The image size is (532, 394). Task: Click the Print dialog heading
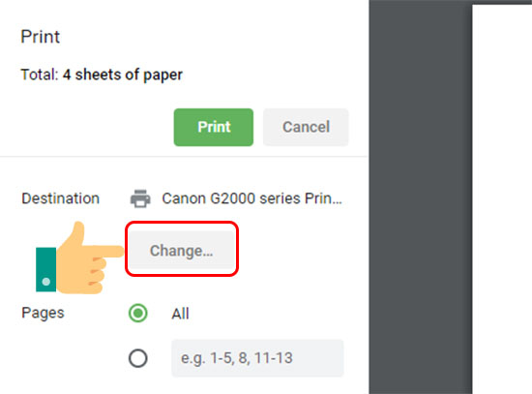point(40,37)
